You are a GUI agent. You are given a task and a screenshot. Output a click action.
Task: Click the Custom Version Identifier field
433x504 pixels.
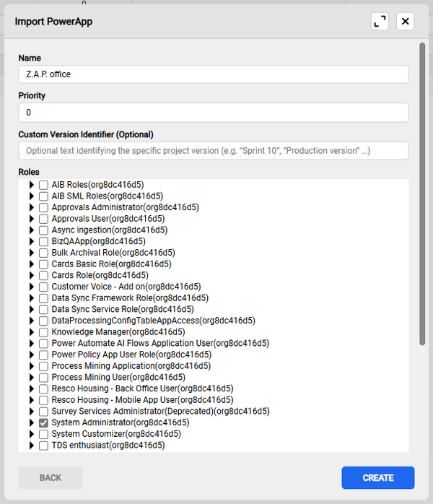click(214, 151)
